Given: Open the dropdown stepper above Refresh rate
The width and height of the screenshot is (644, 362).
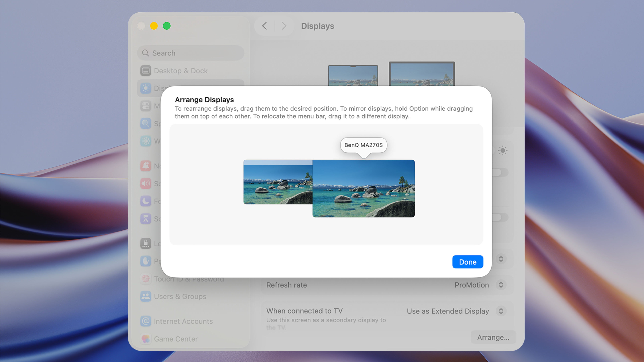Looking at the screenshot, I should click(501, 259).
